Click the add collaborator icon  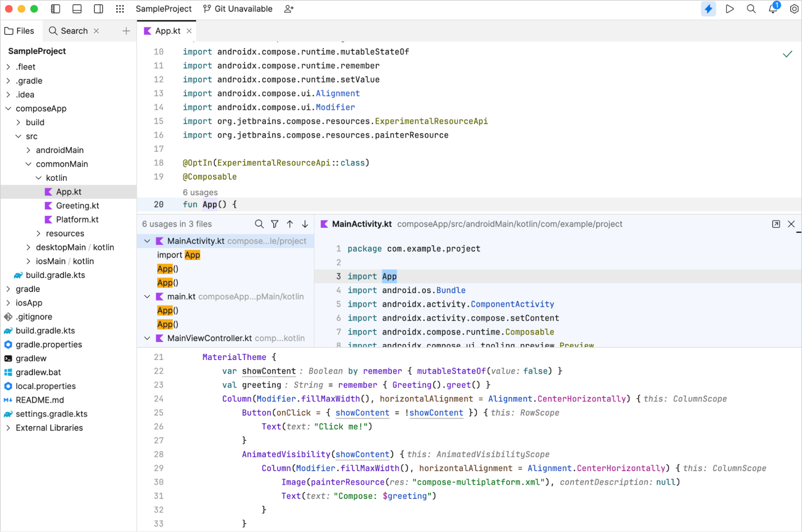[x=289, y=9]
